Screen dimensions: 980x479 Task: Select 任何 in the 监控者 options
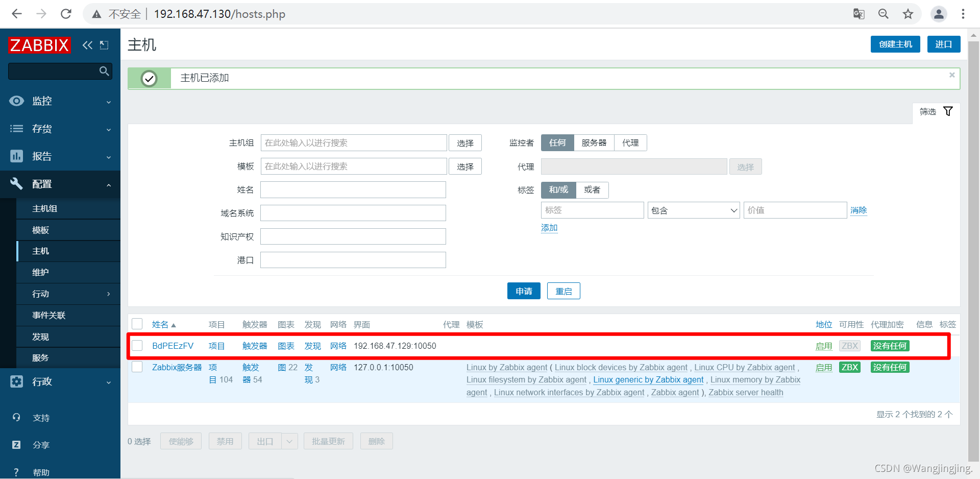557,143
